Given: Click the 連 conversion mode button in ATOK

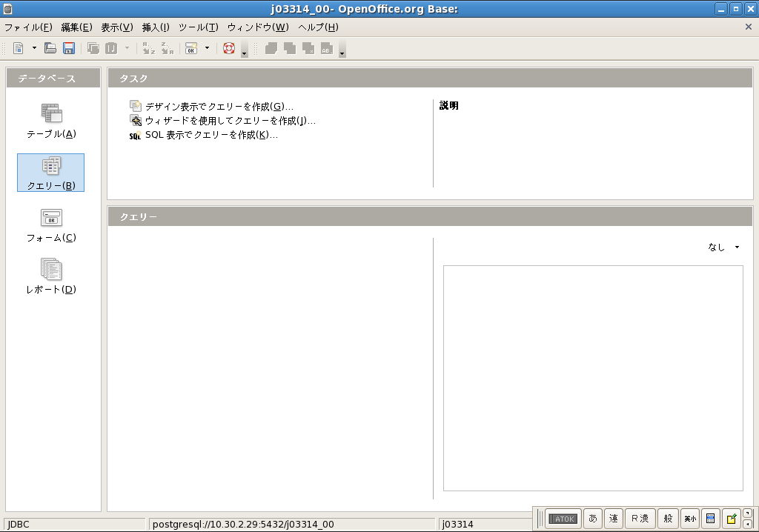Looking at the screenshot, I should click(x=613, y=519).
